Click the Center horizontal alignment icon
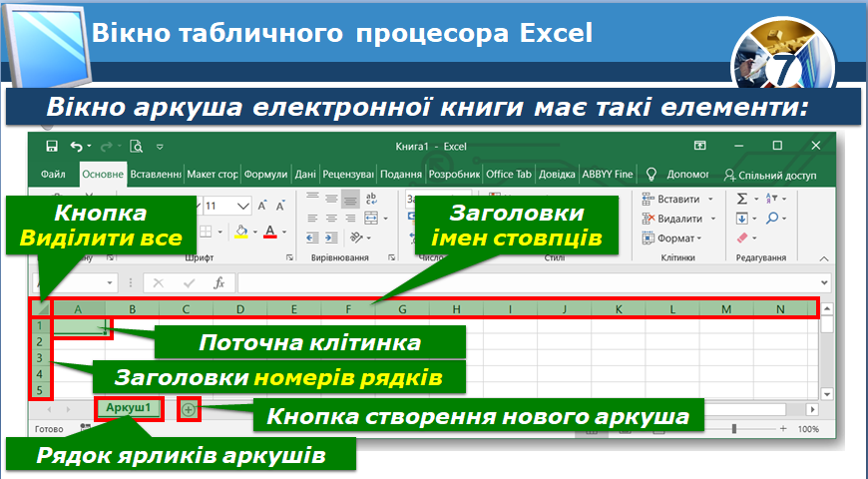868x479 pixels. (331, 219)
